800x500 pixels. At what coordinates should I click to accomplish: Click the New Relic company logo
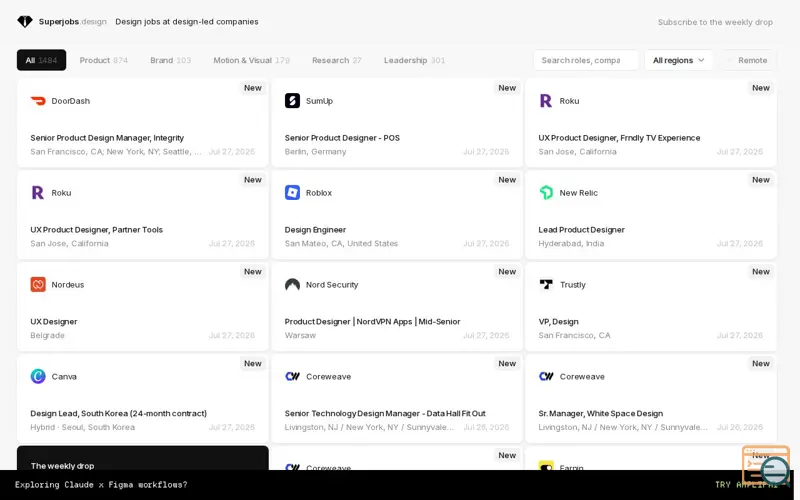tap(546, 193)
